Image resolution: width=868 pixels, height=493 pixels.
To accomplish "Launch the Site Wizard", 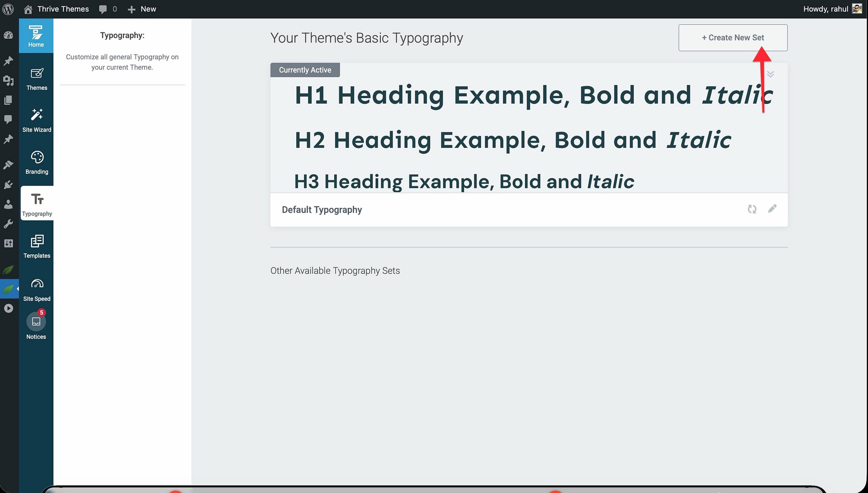I will (x=37, y=121).
